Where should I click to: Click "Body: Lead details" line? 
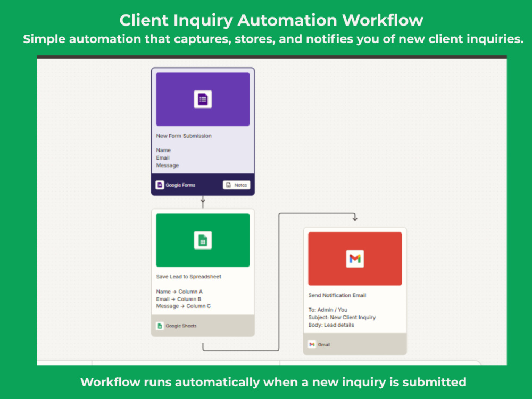click(x=331, y=325)
